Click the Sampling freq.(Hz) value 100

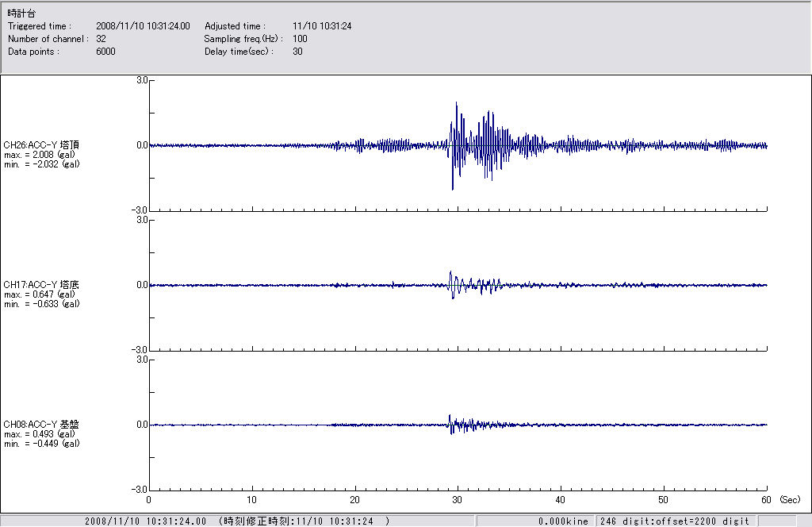300,39
